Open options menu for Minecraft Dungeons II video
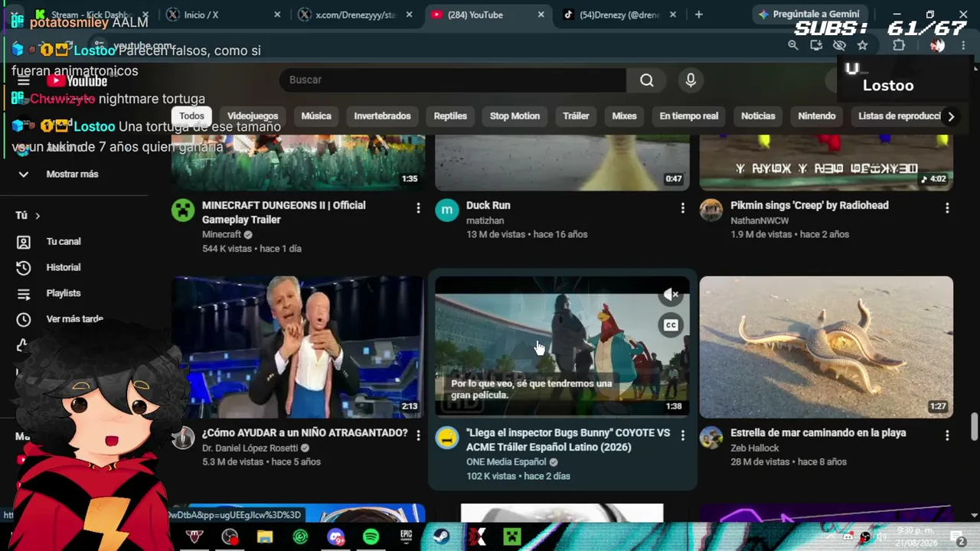 click(x=418, y=208)
